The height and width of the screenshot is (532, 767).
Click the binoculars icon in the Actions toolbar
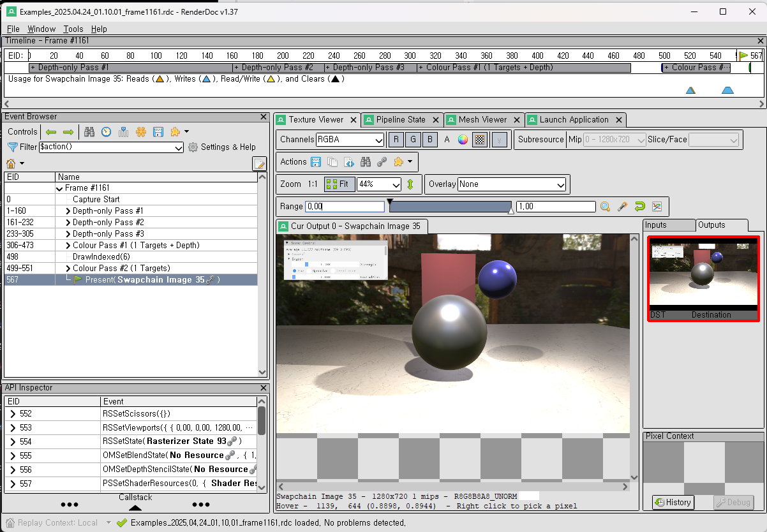coord(366,162)
